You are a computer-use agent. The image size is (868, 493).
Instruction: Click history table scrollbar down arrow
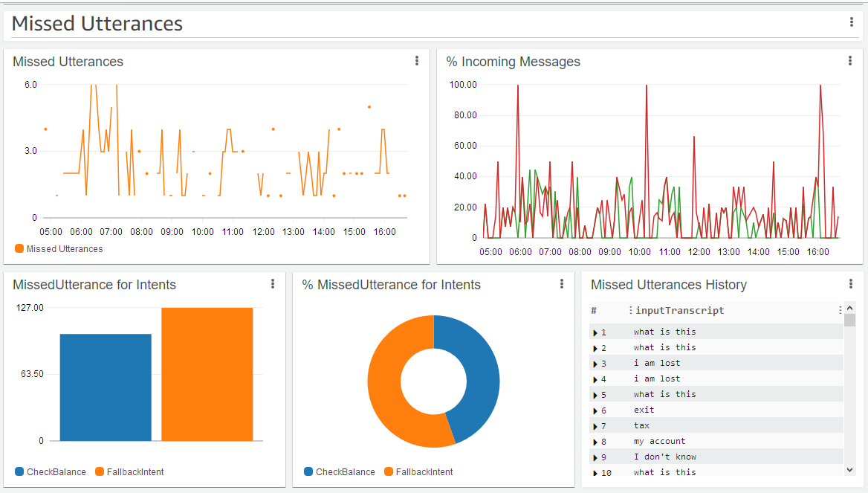point(849,470)
